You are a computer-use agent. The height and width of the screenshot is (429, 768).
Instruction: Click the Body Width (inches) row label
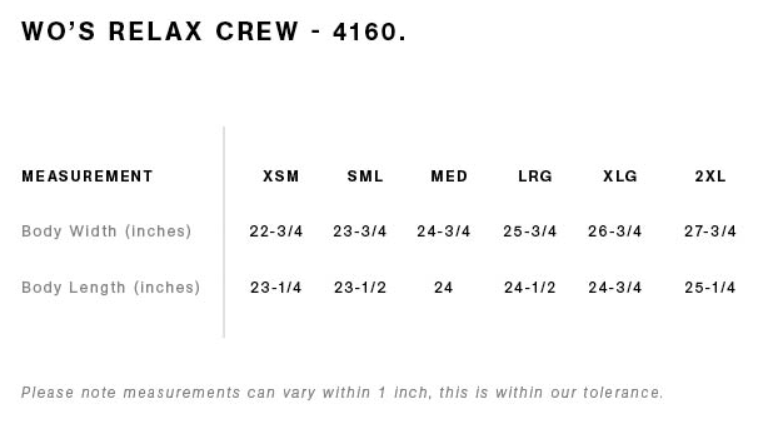coord(106,231)
